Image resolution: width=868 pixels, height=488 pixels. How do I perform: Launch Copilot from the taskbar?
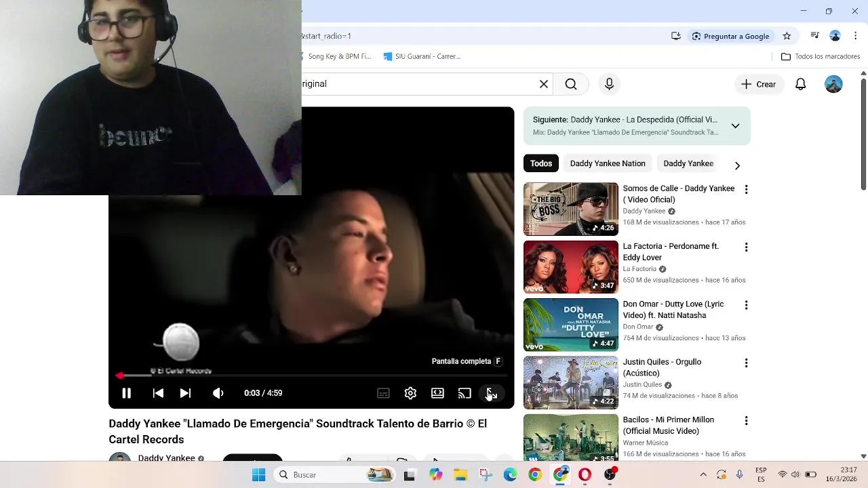tap(435, 475)
